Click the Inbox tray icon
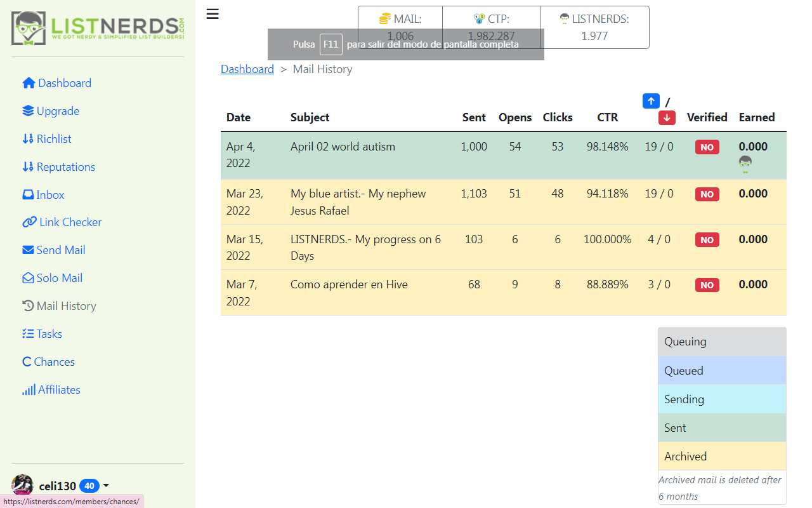The width and height of the screenshot is (812, 508). pyautogui.click(x=28, y=195)
